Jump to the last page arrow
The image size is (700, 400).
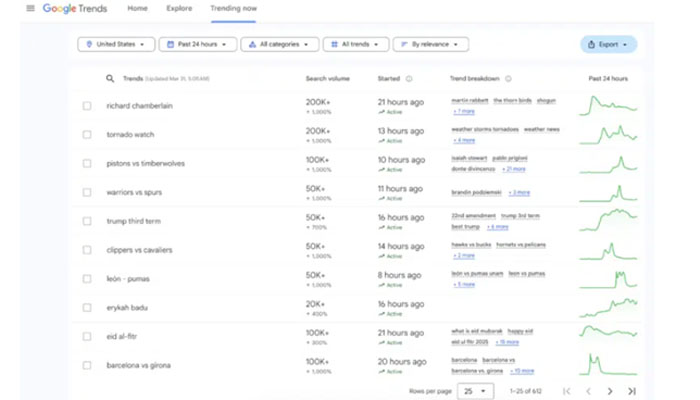(x=631, y=391)
